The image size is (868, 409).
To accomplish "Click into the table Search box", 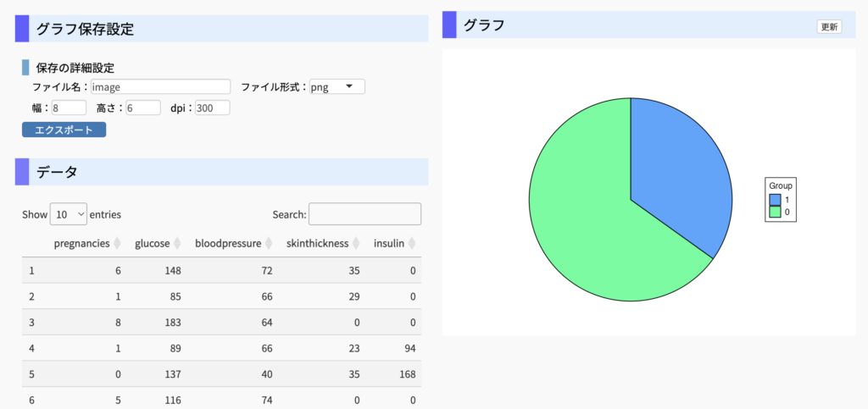I will (364, 214).
